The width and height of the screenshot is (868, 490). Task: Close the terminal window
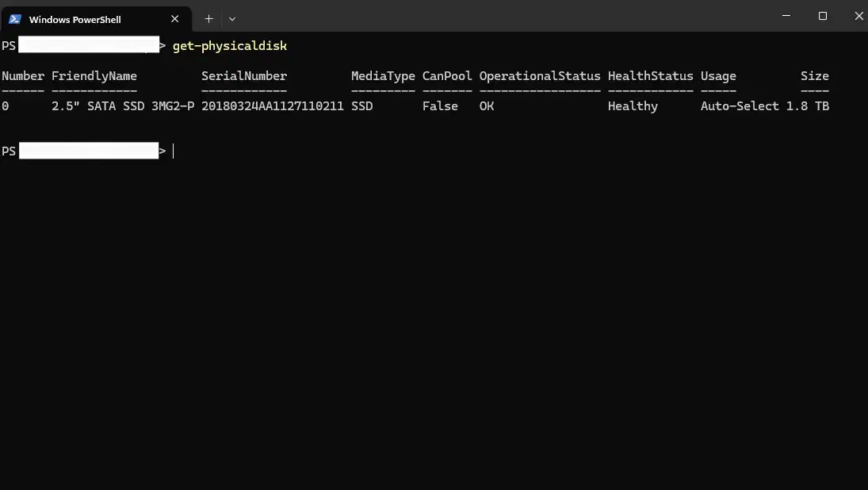859,16
